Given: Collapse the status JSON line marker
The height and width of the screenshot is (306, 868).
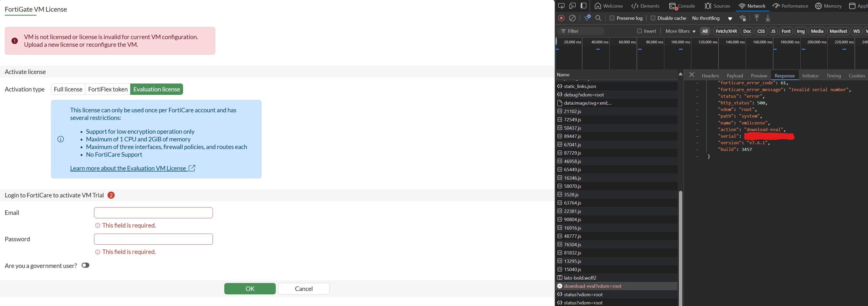Looking at the screenshot, I should pyautogui.click(x=697, y=96).
